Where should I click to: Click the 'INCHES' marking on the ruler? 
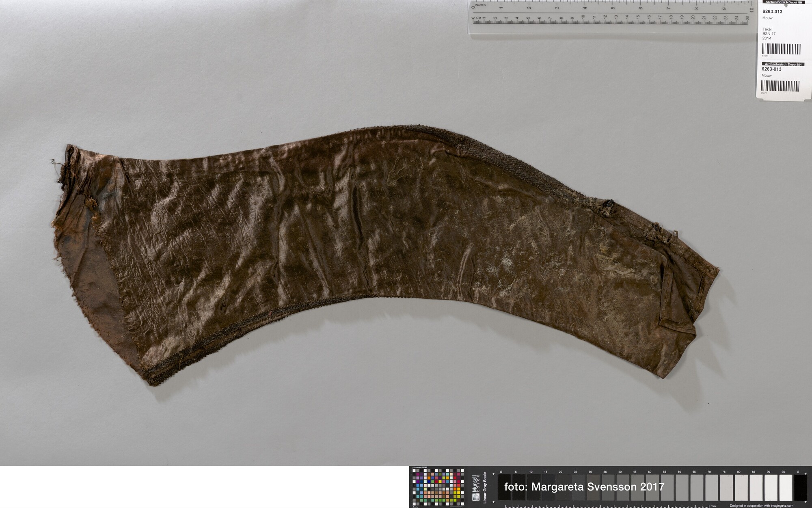(480, 5)
